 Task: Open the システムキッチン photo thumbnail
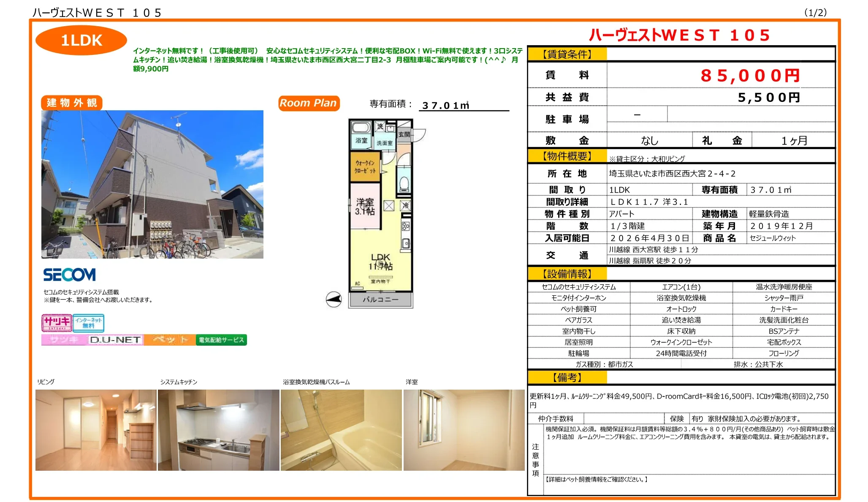coord(218,430)
